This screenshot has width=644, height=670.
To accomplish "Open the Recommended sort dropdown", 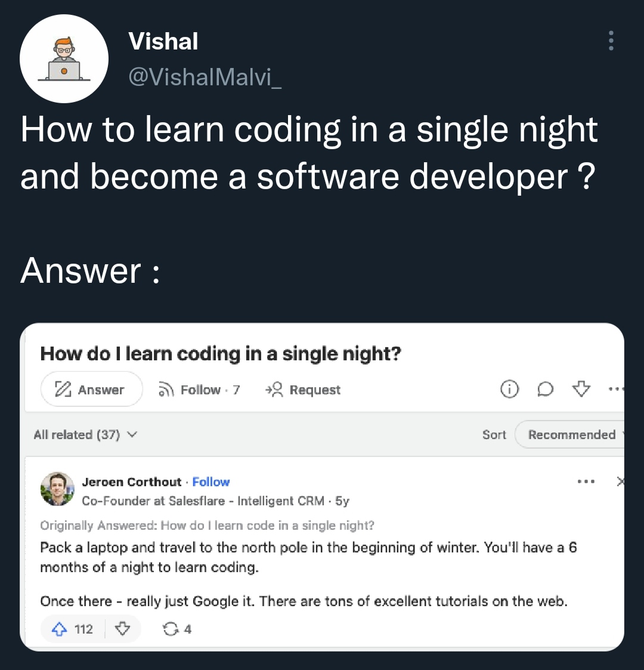I will pos(572,435).
